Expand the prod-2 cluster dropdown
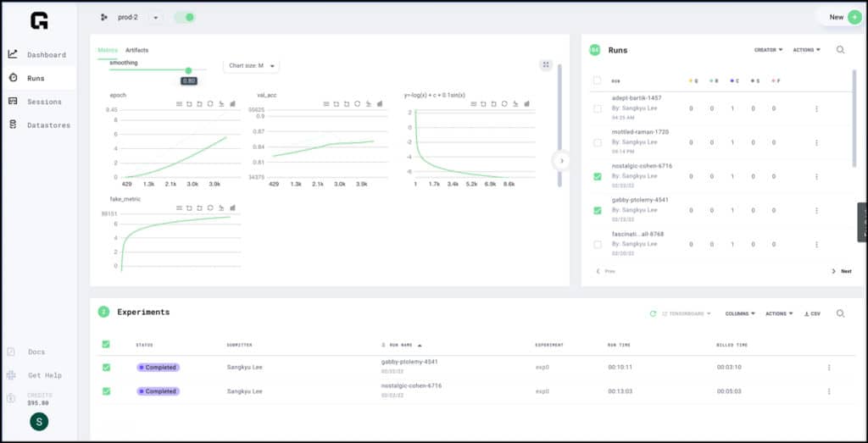 (x=155, y=18)
